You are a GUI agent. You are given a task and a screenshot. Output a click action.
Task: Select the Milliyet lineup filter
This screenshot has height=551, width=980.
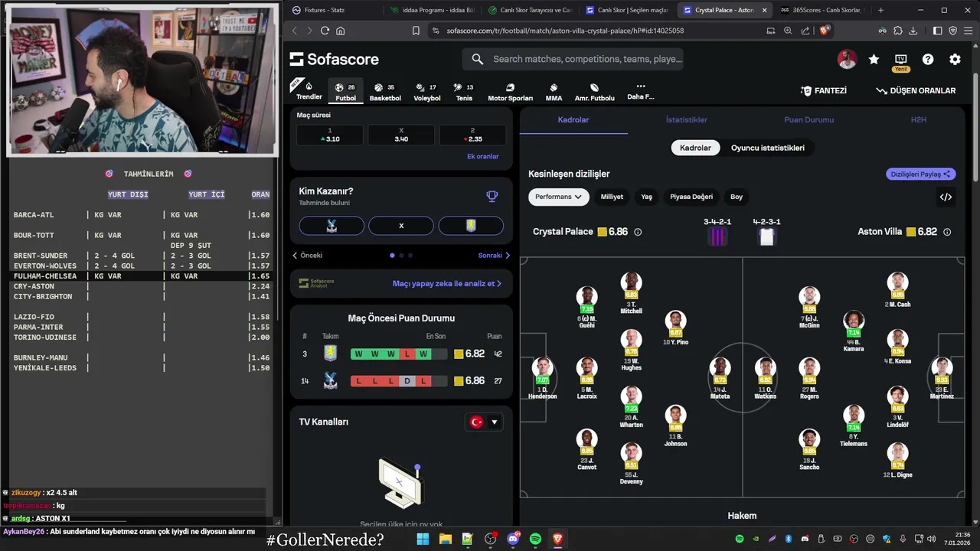(612, 197)
